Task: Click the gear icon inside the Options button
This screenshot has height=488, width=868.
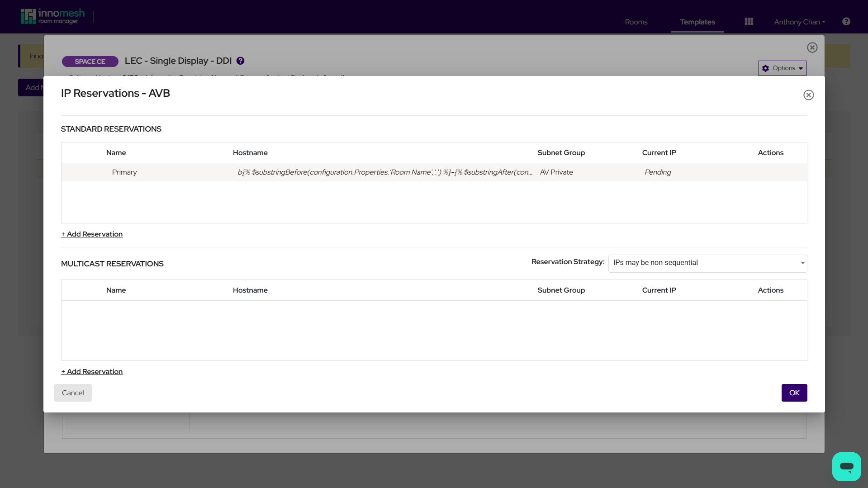Action: (765, 68)
